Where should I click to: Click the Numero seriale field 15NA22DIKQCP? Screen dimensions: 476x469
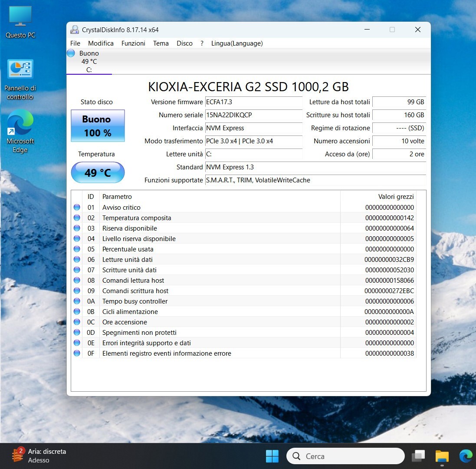tap(254, 115)
